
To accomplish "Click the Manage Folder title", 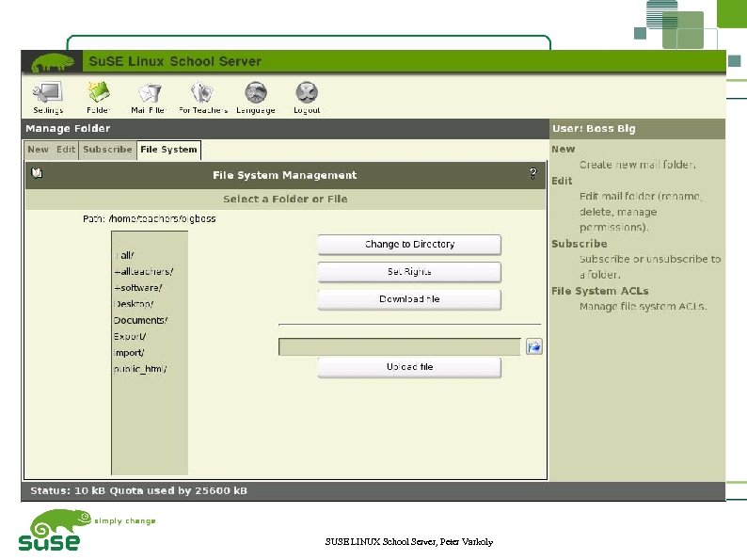I will click(x=68, y=129).
